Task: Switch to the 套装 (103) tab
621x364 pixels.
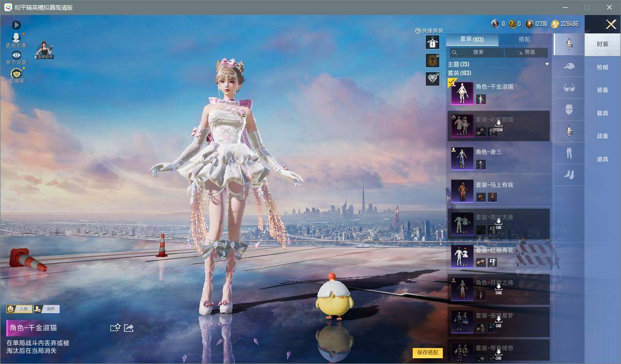Action: click(x=472, y=39)
